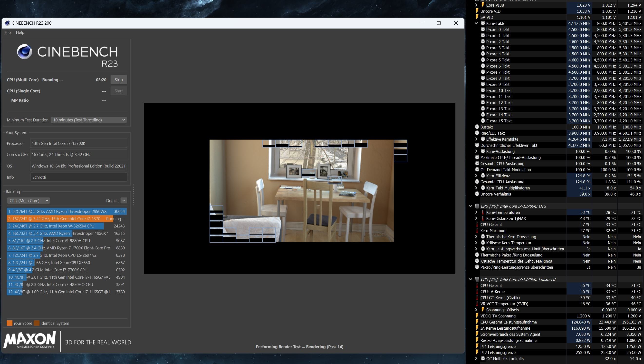The width and height of the screenshot is (644, 364).
Task: Click the VR VCC Temperatur thermometer icon
Action: (477, 304)
